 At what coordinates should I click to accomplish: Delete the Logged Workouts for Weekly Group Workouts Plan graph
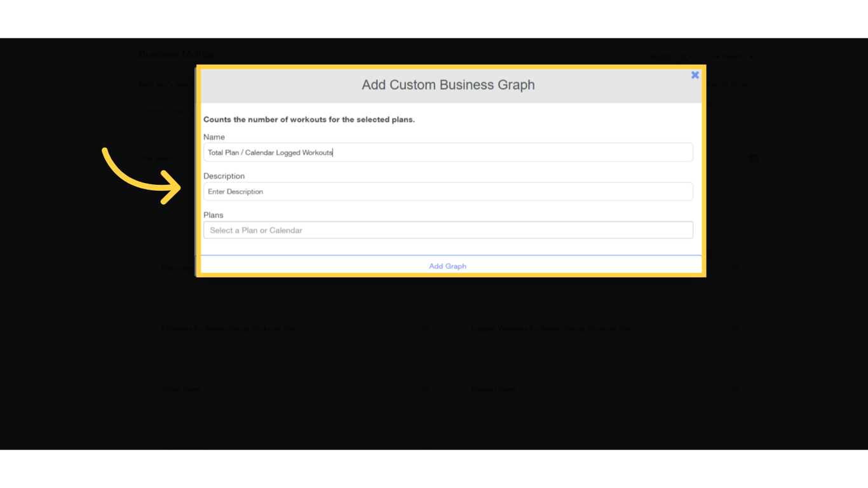click(735, 329)
